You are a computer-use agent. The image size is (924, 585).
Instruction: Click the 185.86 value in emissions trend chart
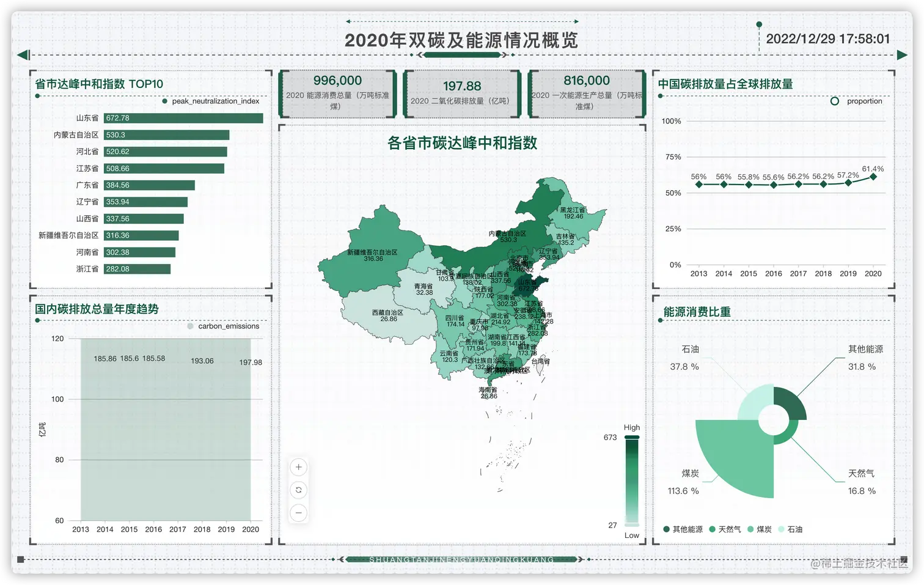(105, 359)
